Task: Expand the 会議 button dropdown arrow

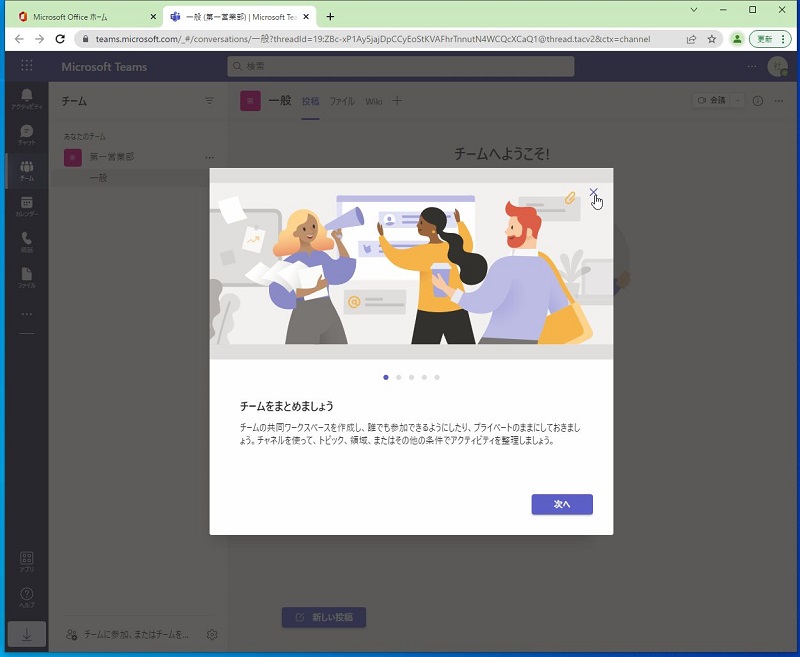Action: pos(737,100)
